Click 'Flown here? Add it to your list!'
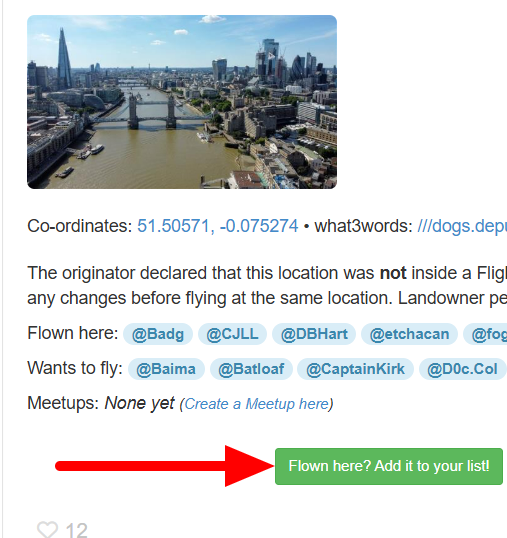This screenshot has width=507, height=538. point(389,466)
